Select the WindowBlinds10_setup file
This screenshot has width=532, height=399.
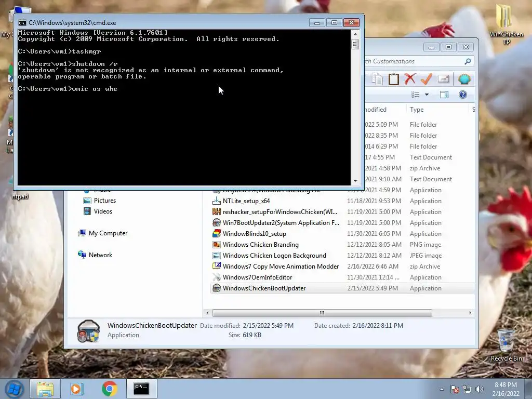[255, 234]
